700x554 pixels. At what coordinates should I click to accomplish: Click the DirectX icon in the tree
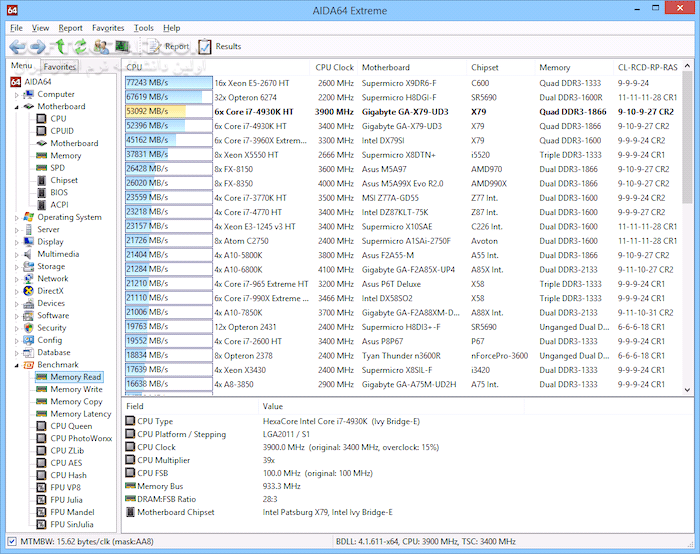click(x=29, y=291)
